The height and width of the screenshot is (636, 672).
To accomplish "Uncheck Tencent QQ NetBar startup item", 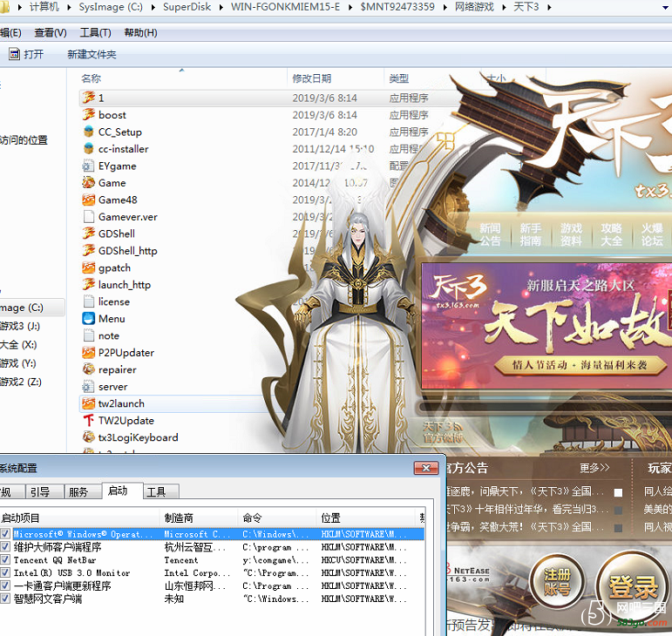I will (x=5, y=559).
